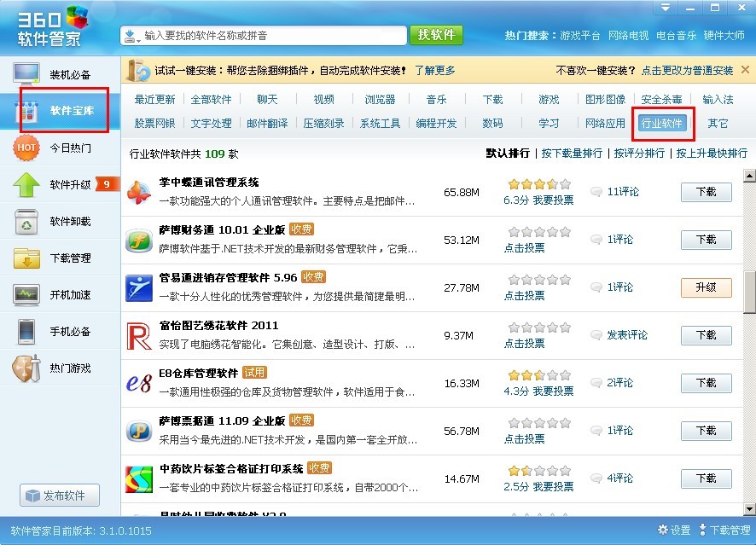Close the one-key install banner
Viewport: 756px width, 545px height.
[745, 70]
